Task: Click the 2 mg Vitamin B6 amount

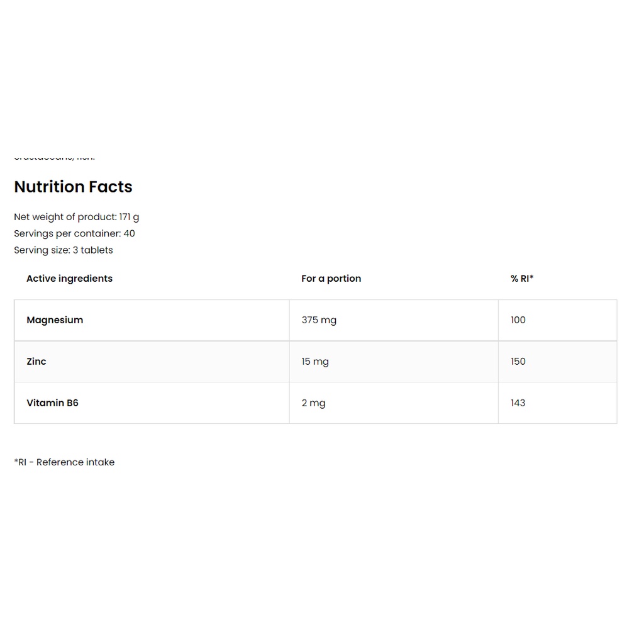Action: (x=313, y=403)
